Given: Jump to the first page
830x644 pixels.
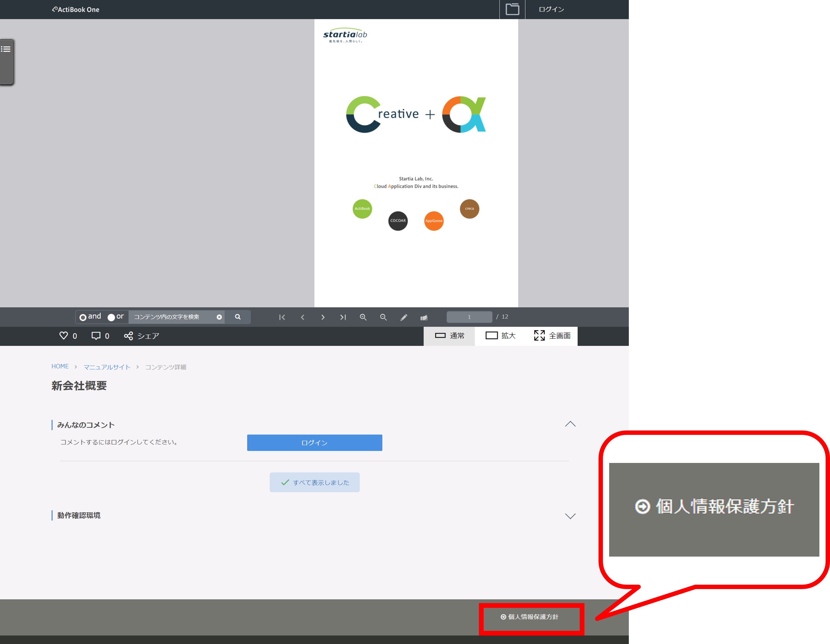Looking at the screenshot, I should [282, 317].
